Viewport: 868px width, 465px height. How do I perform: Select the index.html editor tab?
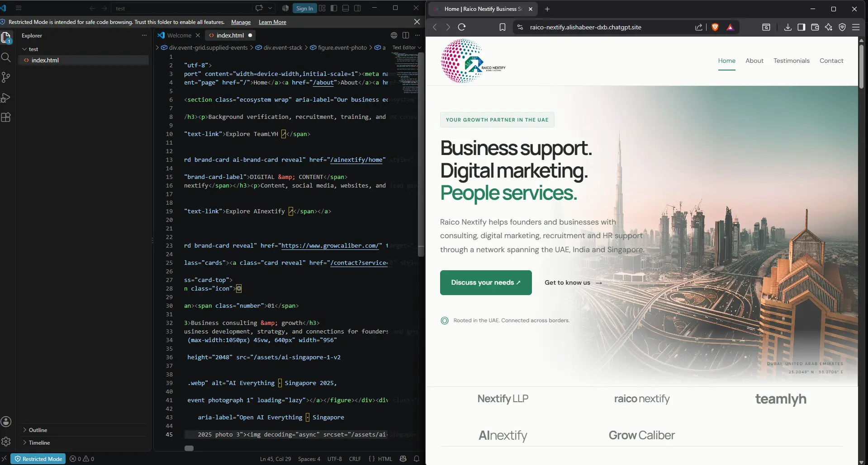click(x=230, y=35)
